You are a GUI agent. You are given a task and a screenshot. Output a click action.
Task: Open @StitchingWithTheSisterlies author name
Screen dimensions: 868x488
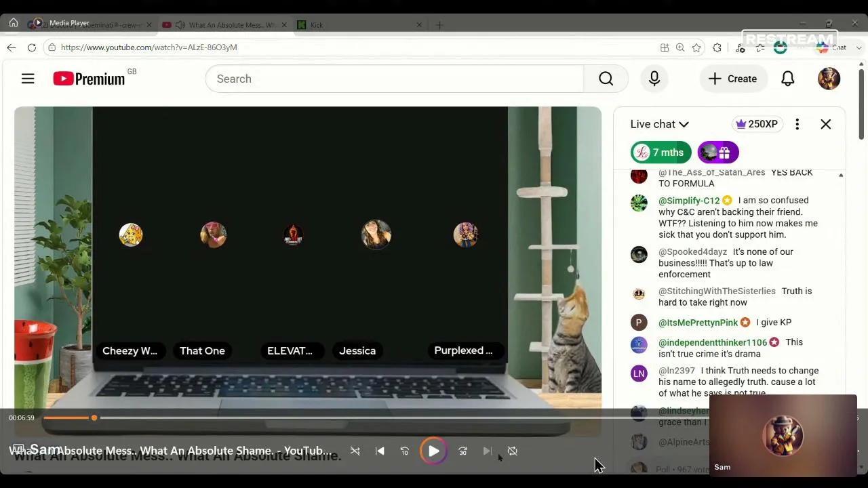[x=717, y=291]
